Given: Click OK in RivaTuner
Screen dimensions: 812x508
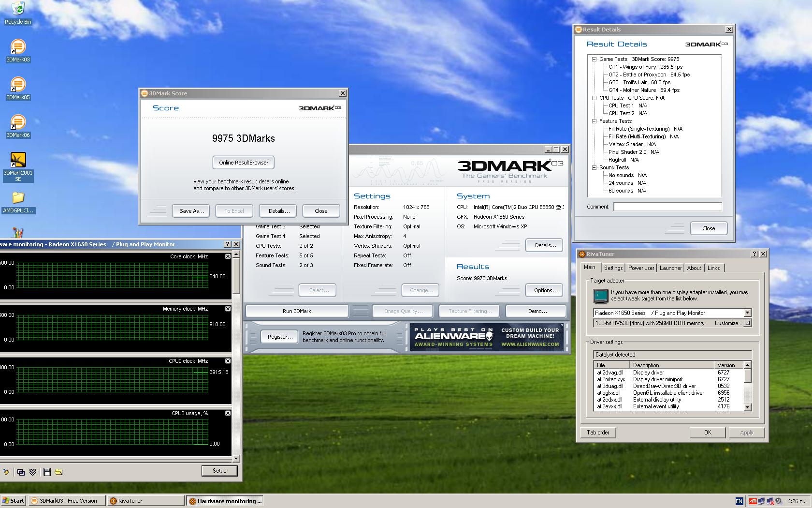Looking at the screenshot, I should pos(708,433).
